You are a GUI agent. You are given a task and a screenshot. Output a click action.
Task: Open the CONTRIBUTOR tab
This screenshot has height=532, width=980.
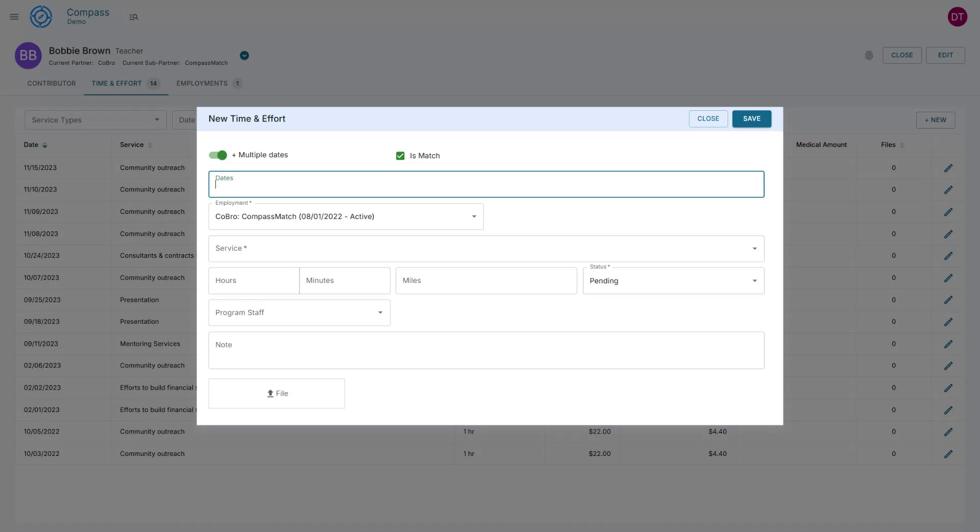52,83
